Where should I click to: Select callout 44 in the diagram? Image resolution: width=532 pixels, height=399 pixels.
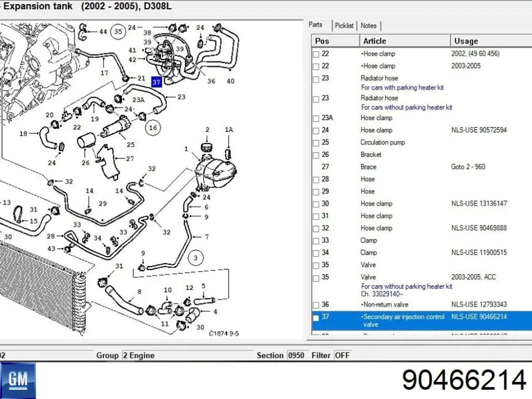103,32
